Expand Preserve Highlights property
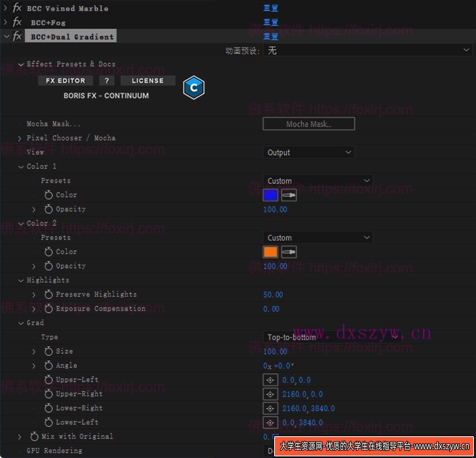Screen dimensions: 476x458 (x=34, y=295)
